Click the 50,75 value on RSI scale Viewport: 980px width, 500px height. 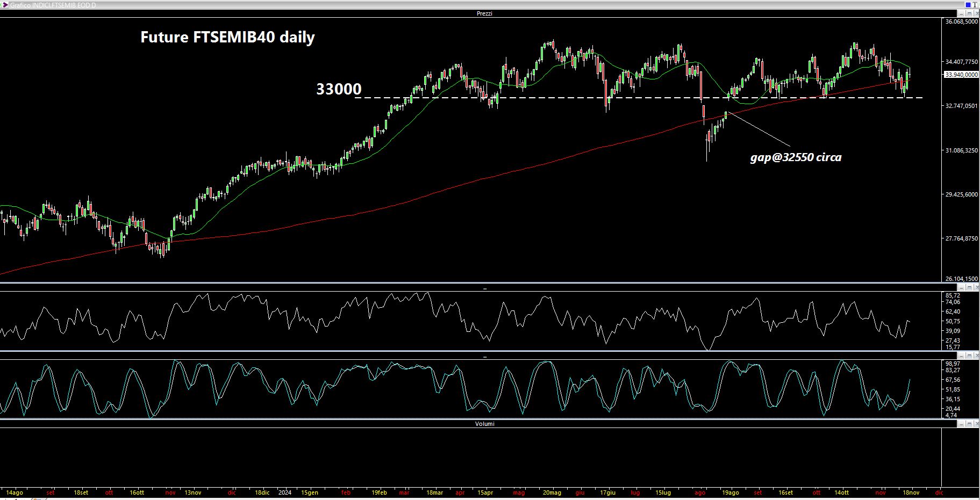[953, 321]
